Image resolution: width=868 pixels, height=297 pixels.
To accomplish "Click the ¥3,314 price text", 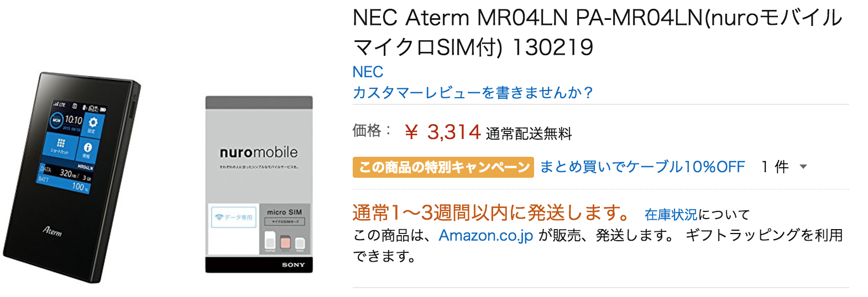I will (x=443, y=132).
